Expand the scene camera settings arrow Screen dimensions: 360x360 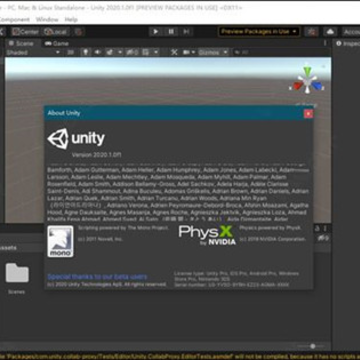(193, 52)
